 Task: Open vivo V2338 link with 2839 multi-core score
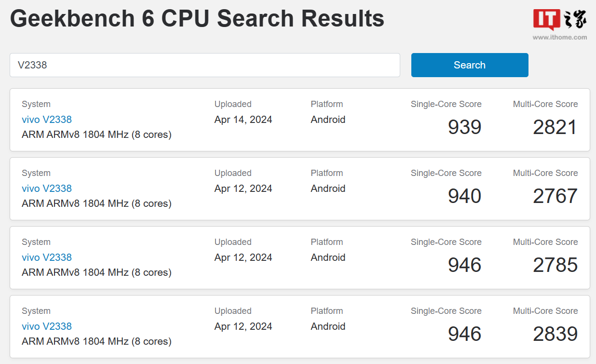(x=47, y=326)
